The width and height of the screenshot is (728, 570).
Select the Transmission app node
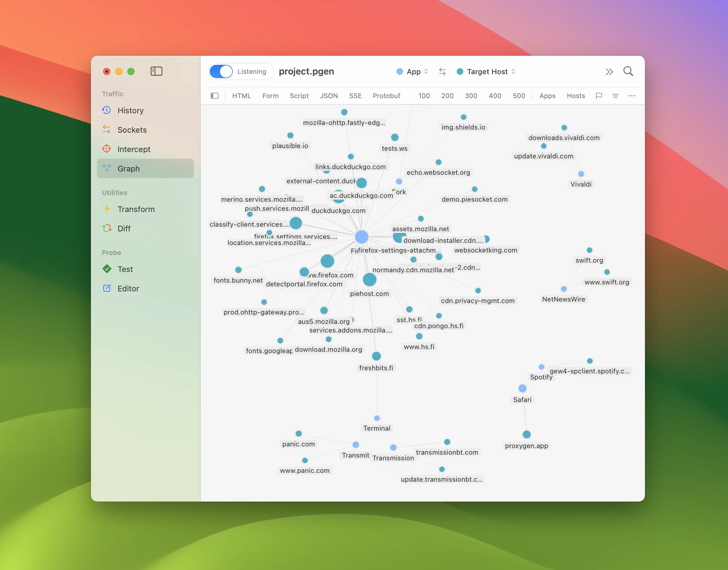pyautogui.click(x=393, y=448)
